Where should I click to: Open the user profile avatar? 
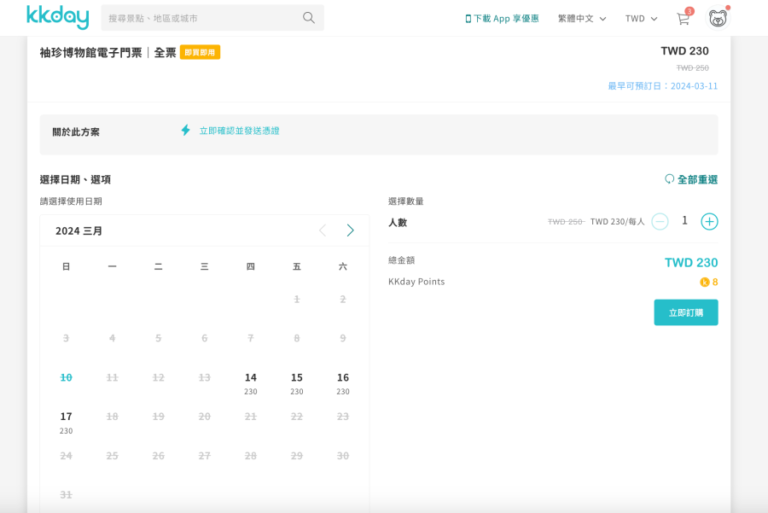tap(717, 18)
